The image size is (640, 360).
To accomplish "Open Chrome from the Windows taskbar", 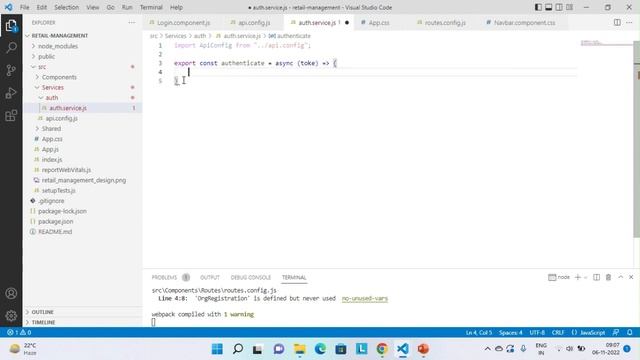I will 382,349.
